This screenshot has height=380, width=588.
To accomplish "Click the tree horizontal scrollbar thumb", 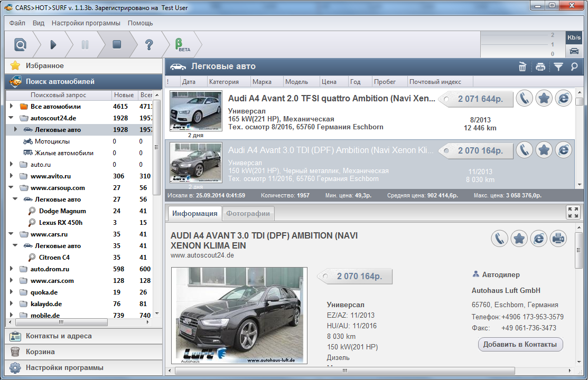I will click(61, 322).
